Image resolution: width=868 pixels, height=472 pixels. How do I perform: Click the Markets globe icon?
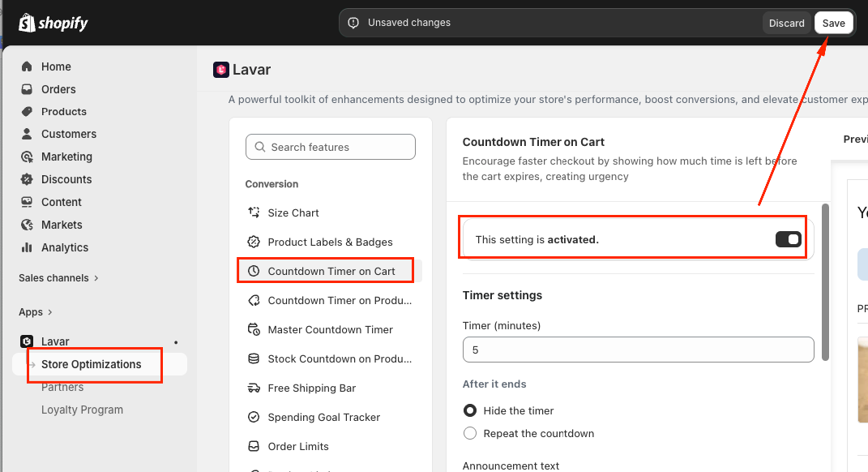click(27, 225)
